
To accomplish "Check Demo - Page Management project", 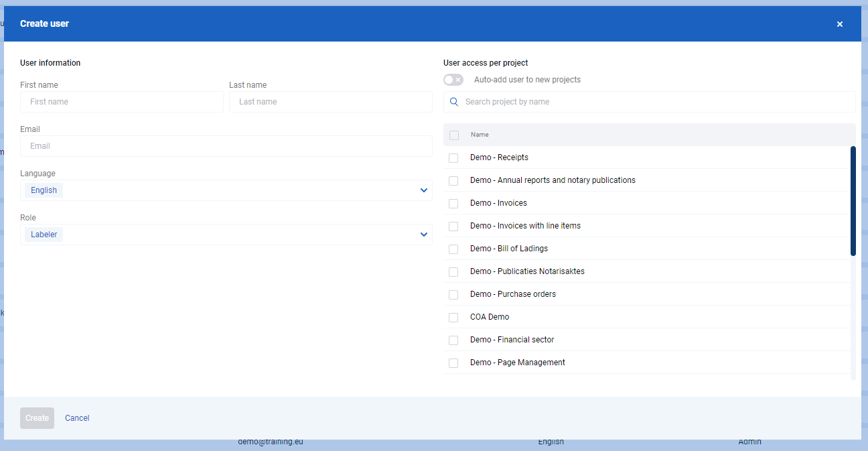I will click(453, 363).
